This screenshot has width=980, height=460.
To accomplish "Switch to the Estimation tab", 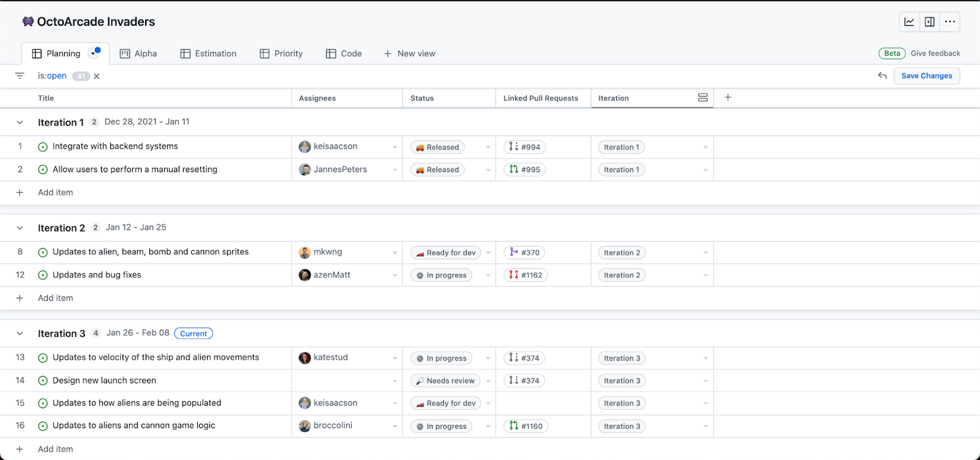I will click(208, 54).
